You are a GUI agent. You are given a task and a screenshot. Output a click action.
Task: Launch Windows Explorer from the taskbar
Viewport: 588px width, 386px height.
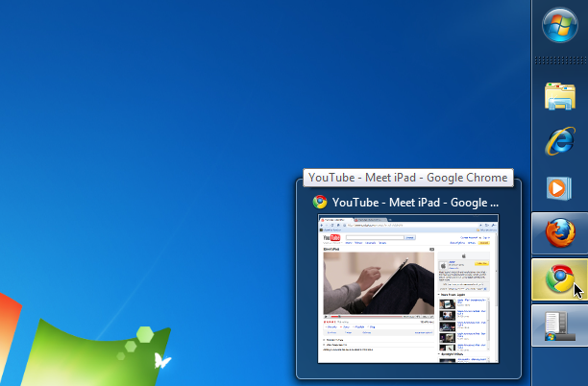(560, 96)
